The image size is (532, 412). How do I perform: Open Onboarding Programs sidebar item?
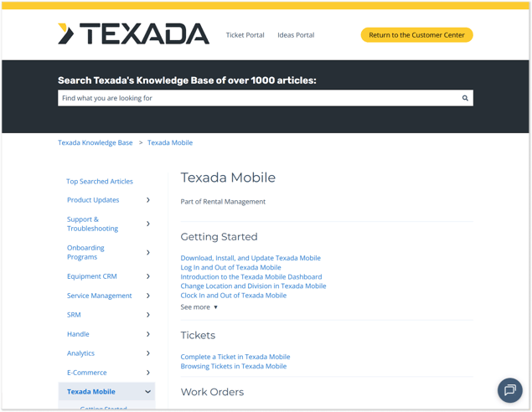coord(85,252)
